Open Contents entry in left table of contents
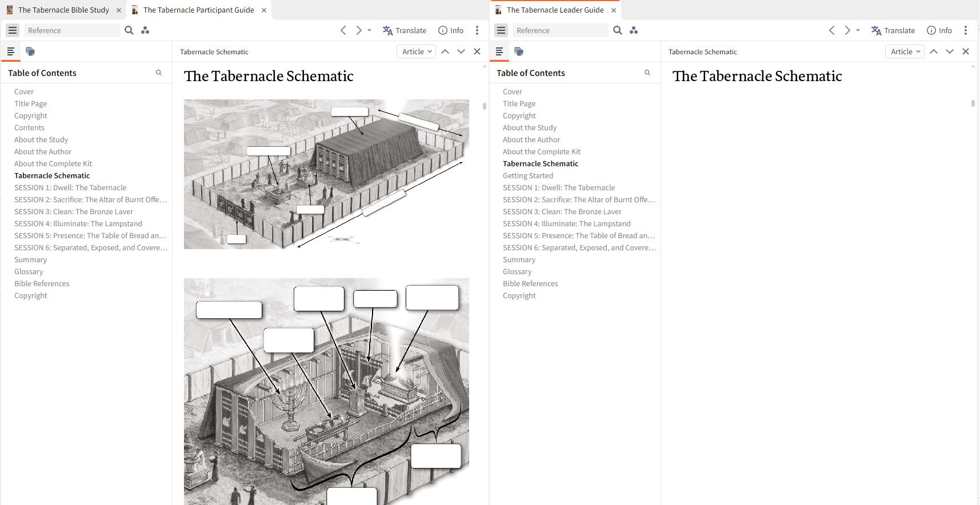 29,127
